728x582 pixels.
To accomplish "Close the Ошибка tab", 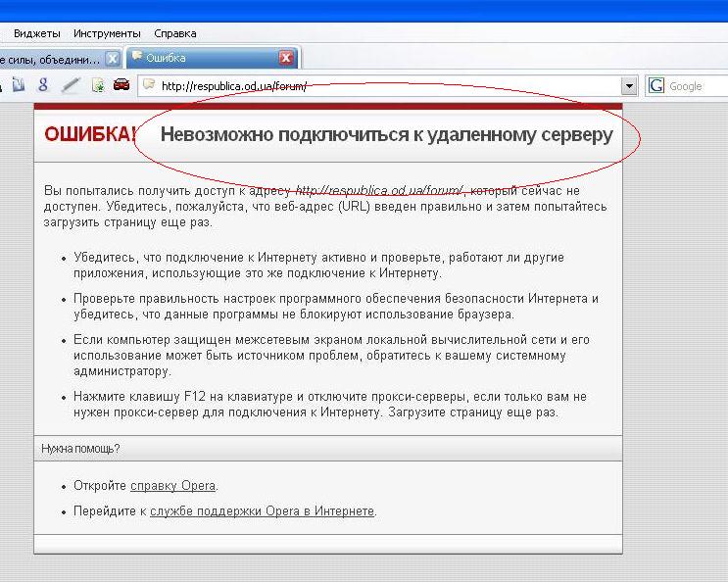I will (286, 58).
